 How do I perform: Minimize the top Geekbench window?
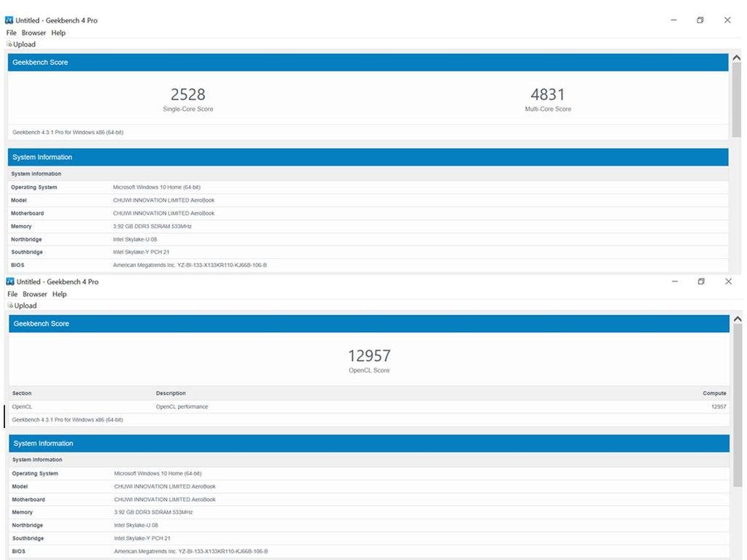point(673,20)
